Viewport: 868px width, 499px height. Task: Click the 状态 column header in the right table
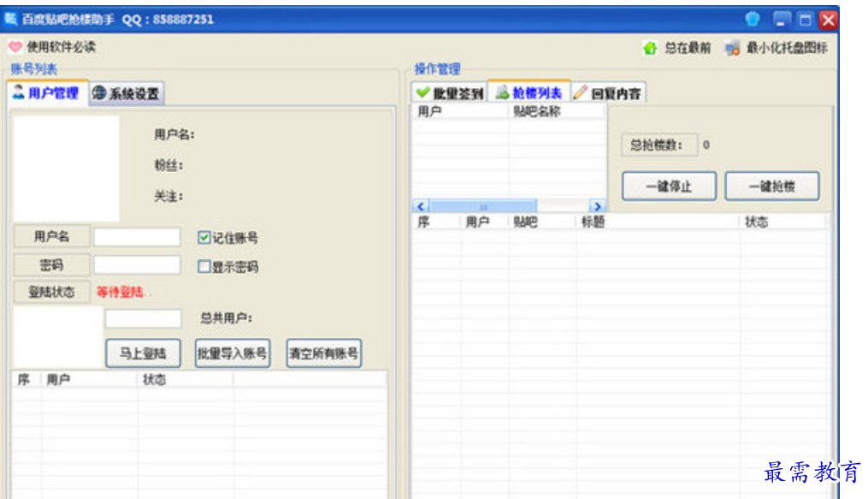pyautogui.click(x=782, y=222)
